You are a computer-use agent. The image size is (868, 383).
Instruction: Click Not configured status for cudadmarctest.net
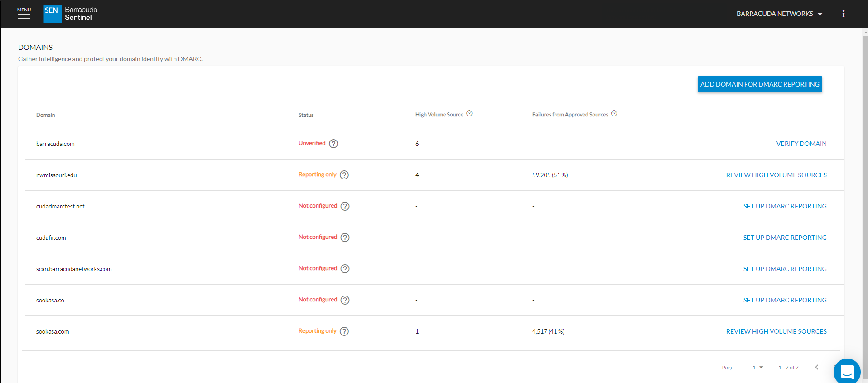tap(318, 206)
